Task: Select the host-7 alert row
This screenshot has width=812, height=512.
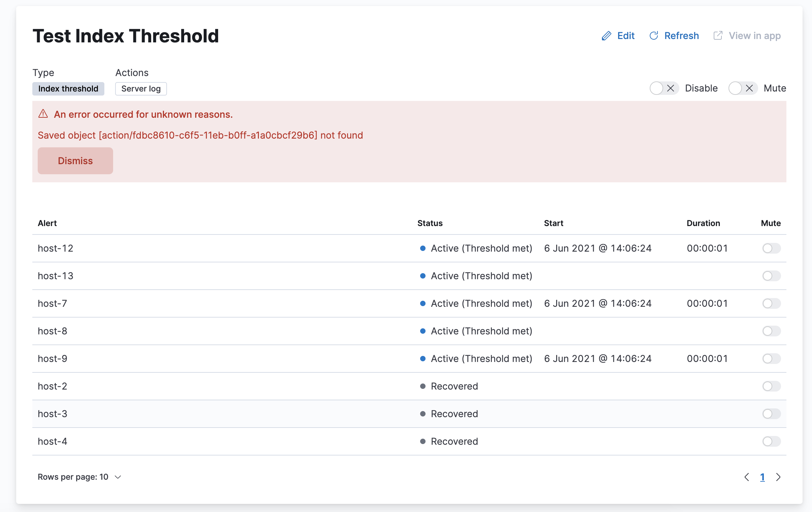Action: pos(53,303)
